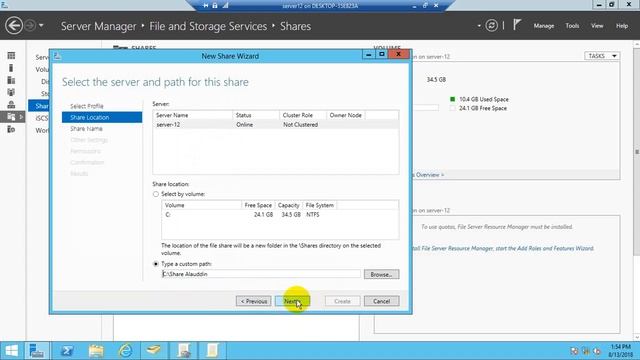Open Internet Explorer from the taskbar
This screenshot has width=640, height=360.
[x=125, y=351]
